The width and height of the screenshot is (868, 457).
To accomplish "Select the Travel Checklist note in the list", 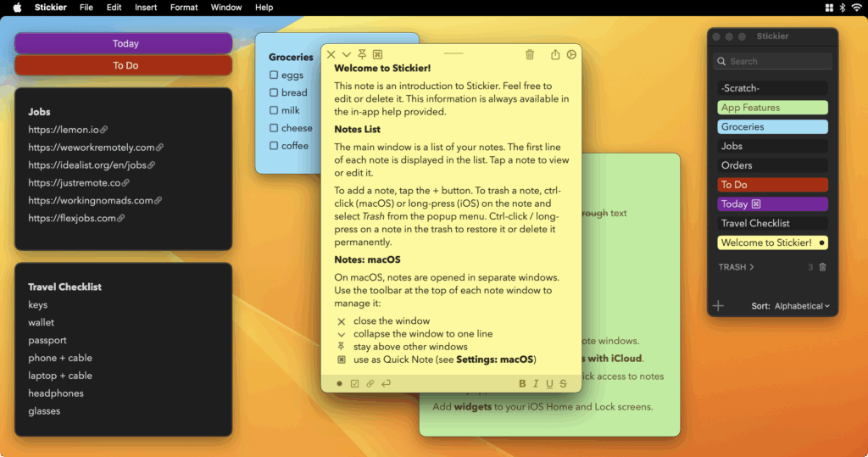I will click(773, 223).
